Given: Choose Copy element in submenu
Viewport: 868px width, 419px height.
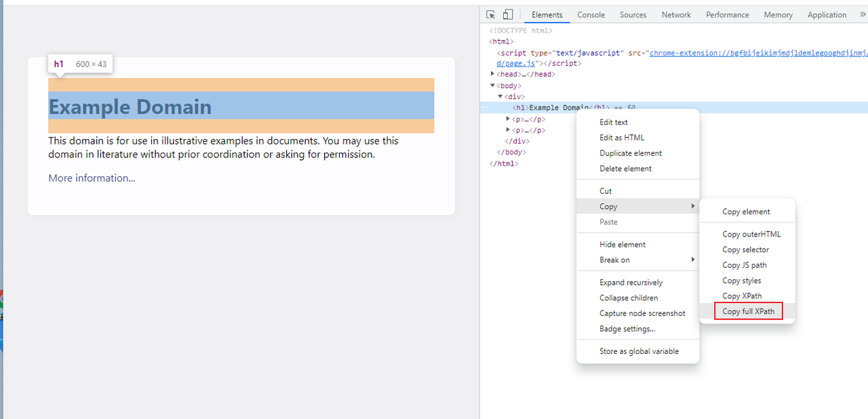Looking at the screenshot, I should click(747, 212).
